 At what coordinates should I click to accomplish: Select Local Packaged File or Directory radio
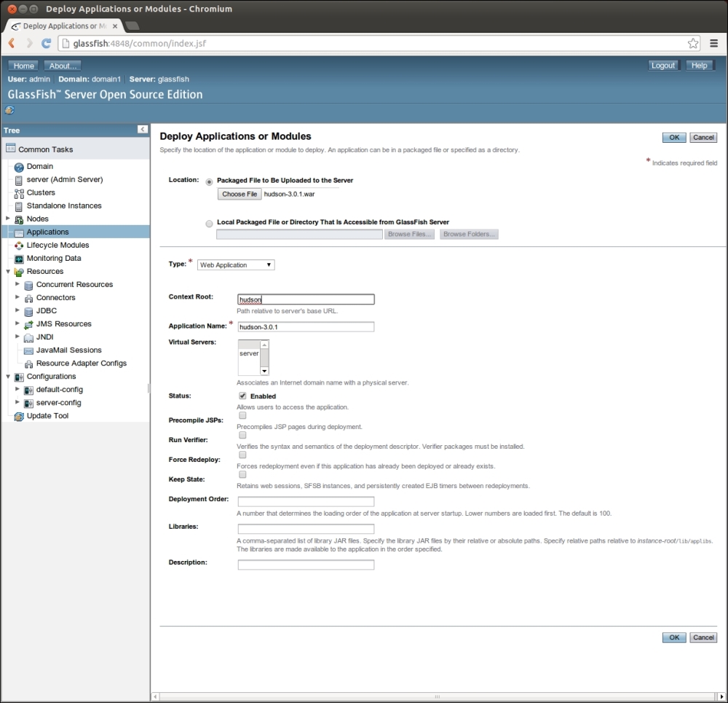(x=210, y=223)
